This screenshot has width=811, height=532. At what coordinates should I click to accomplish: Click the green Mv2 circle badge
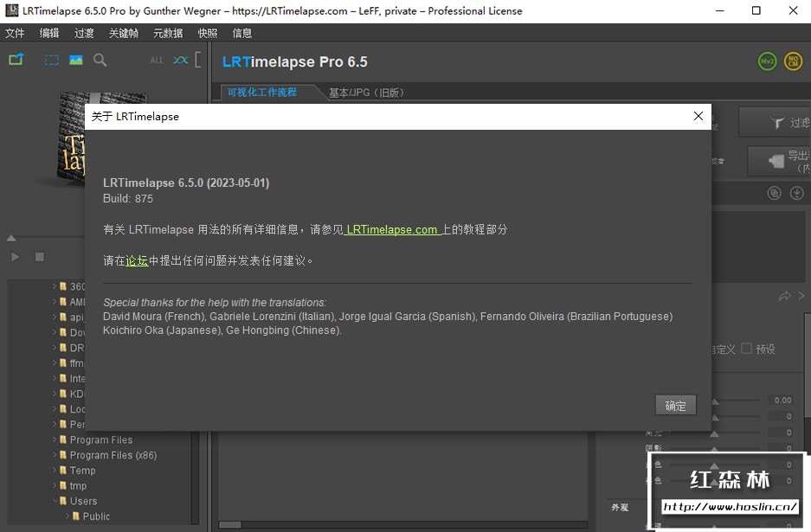tap(767, 61)
